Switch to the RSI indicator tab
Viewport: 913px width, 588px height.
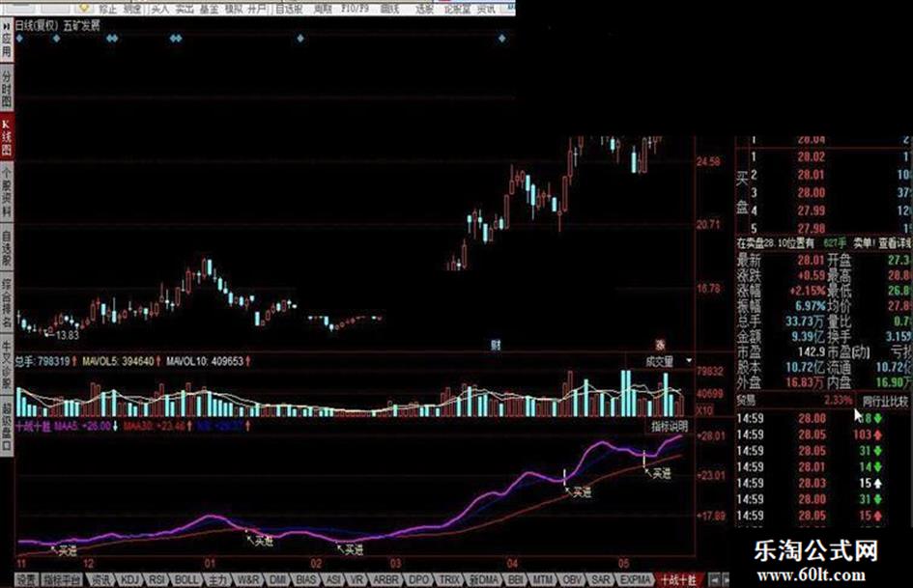coord(157,580)
